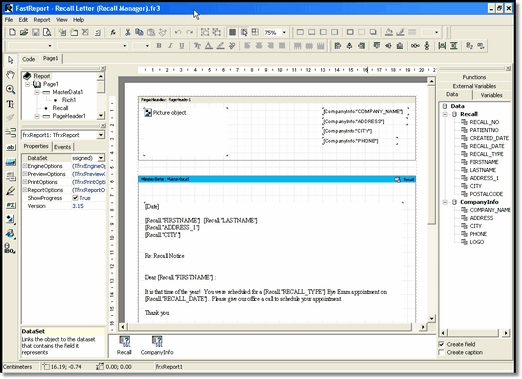Click the Redo arrow icon
The height and width of the screenshot is (379, 522).
pyautogui.click(x=190, y=32)
